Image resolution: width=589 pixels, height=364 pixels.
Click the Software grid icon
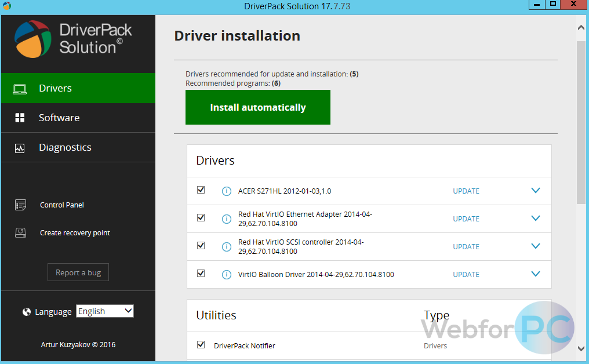20,118
